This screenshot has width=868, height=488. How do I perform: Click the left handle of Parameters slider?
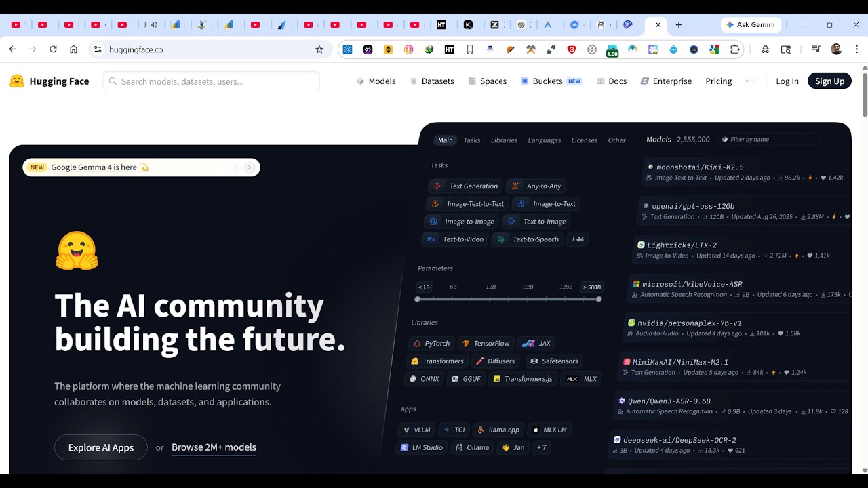(x=418, y=299)
